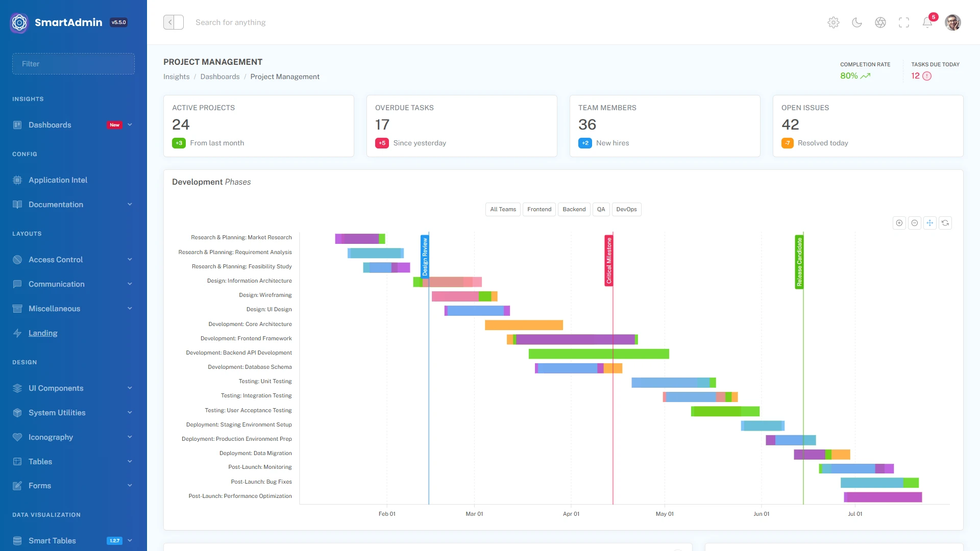Click the Communication chat icon
The width and height of the screenshot is (980, 551).
point(17,284)
